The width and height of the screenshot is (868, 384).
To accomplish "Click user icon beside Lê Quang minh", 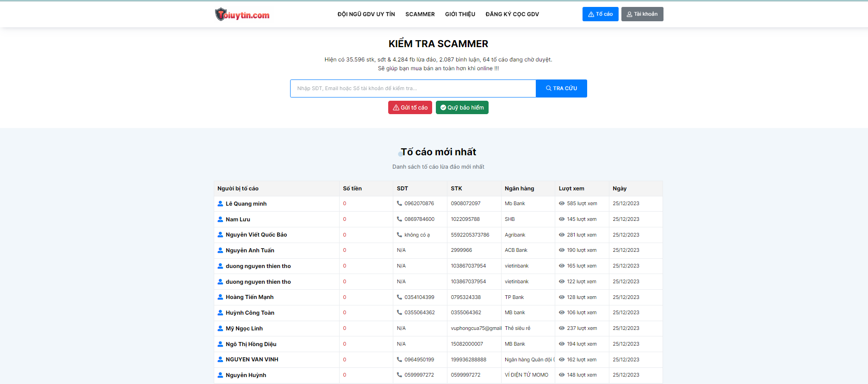I will coord(220,204).
